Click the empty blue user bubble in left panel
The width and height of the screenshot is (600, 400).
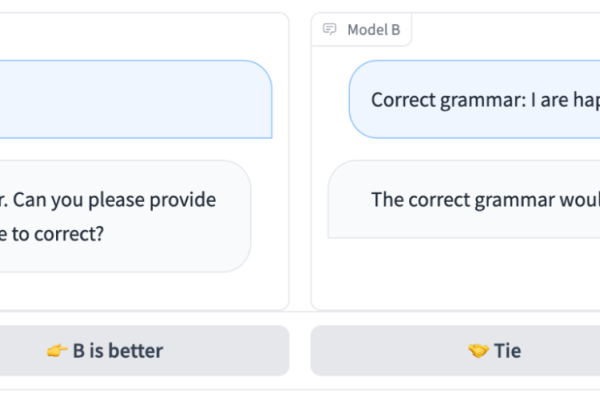pos(136,99)
